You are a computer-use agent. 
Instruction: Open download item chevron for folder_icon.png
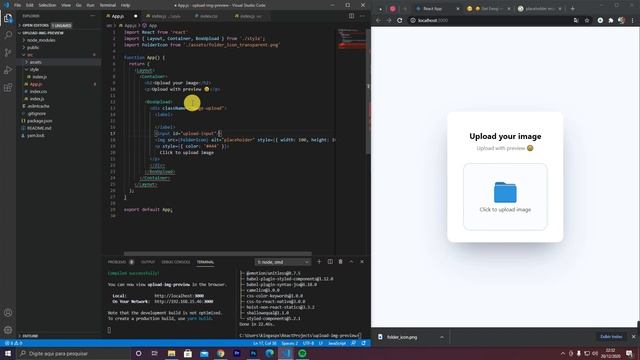[x=442, y=337]
